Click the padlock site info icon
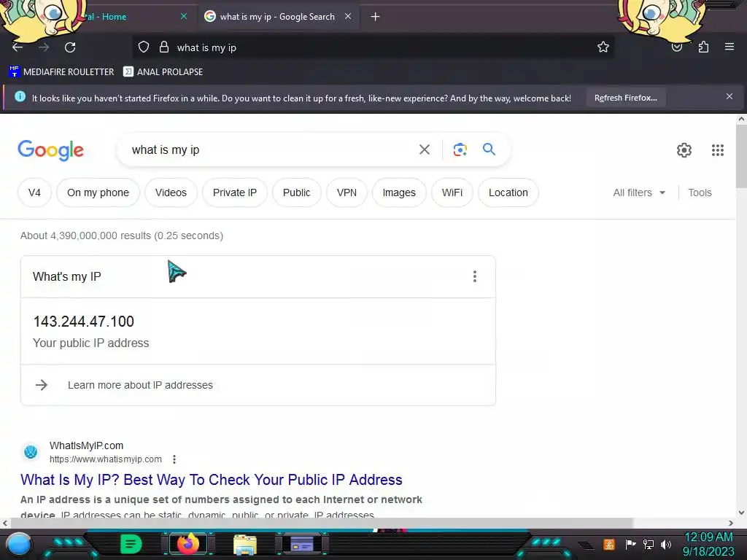 pyautogui.click(x=164, y=47)
